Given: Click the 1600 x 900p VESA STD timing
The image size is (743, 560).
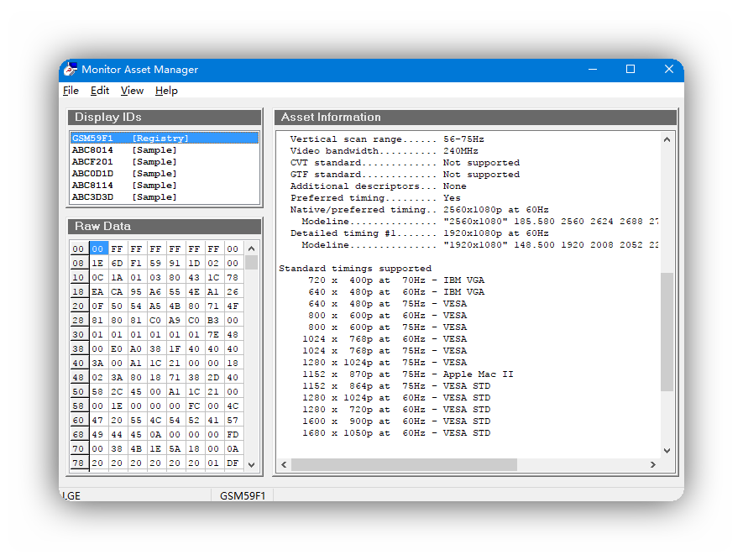Looking at the screenshot, I should [x=396, y=421].
